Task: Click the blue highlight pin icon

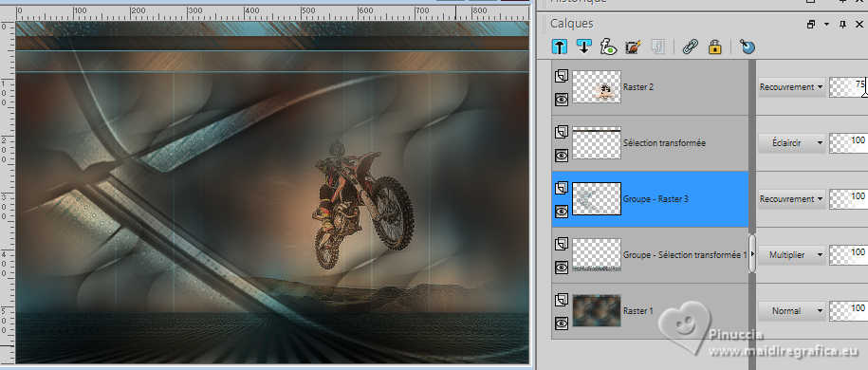Action: point(748,46)
